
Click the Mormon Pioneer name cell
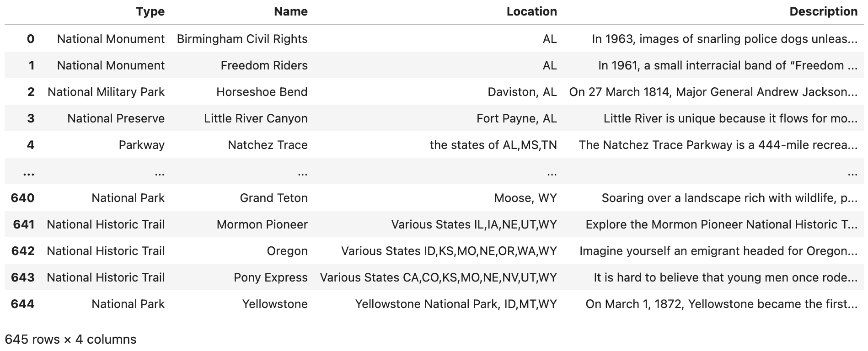[262, 225]
